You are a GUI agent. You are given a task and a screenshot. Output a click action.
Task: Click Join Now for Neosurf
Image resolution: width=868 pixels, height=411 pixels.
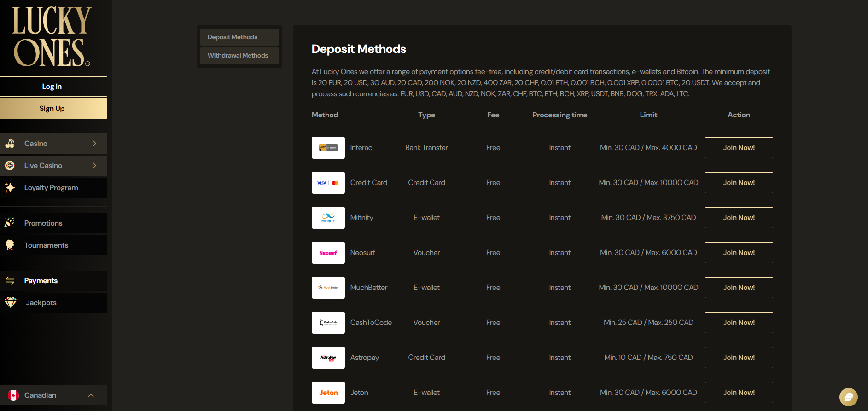pyautogui.click(x=739, y=253)
